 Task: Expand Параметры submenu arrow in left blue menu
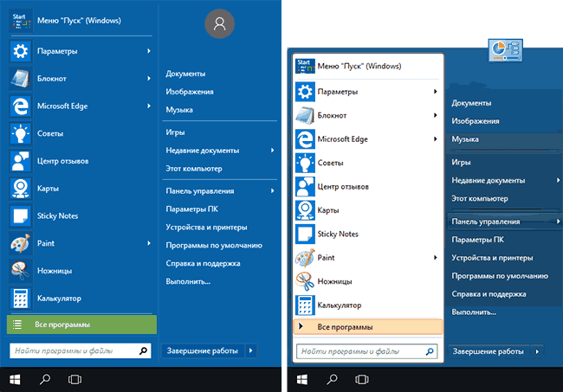pyautogui.click(x=149, y=51)
